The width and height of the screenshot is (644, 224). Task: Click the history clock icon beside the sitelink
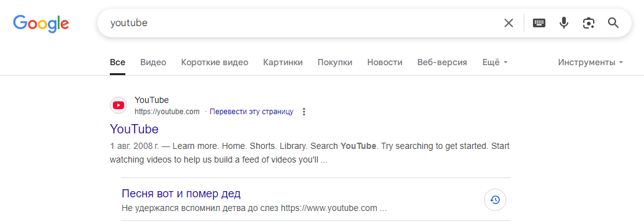[x=495, y=200]
